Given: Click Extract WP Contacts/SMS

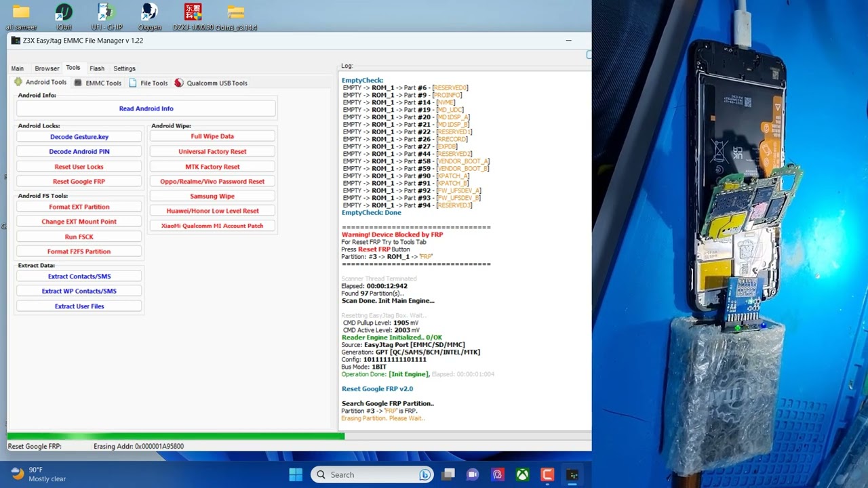Looking at the screenshot, I should [x=79, y=291].
